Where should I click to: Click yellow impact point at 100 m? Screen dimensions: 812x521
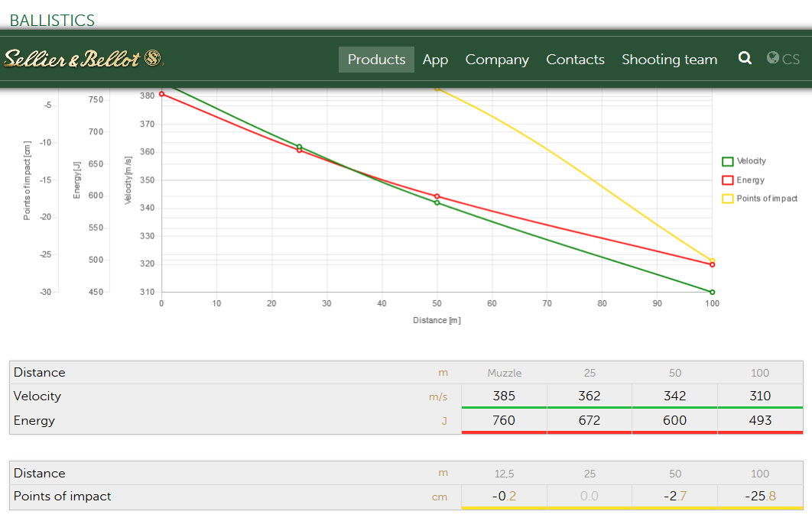pos(712,260)
